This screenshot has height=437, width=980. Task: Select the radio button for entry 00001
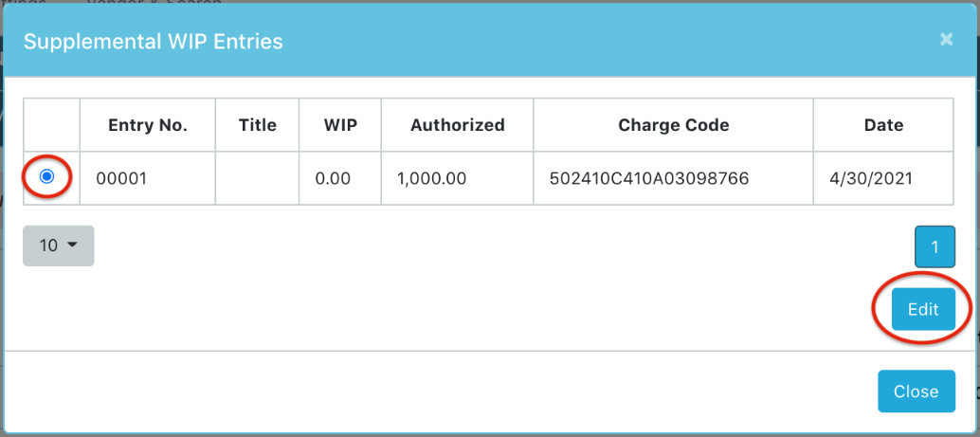tap(46, 177)
